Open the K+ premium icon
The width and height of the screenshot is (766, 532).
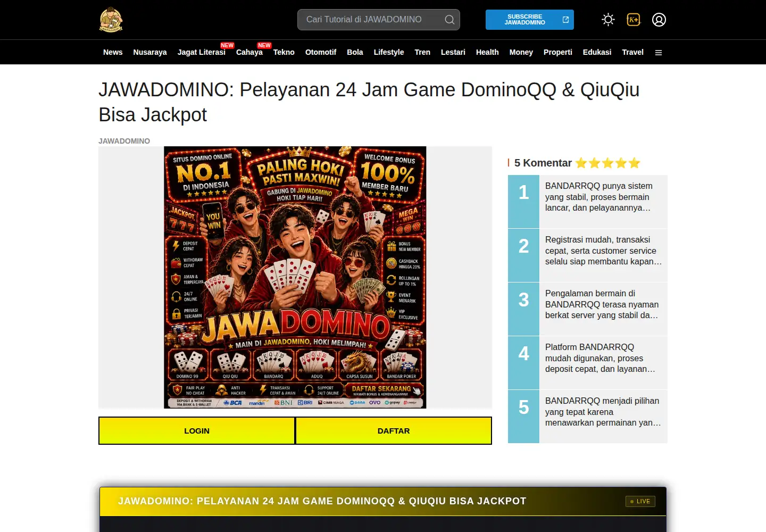tap(634, 20)
